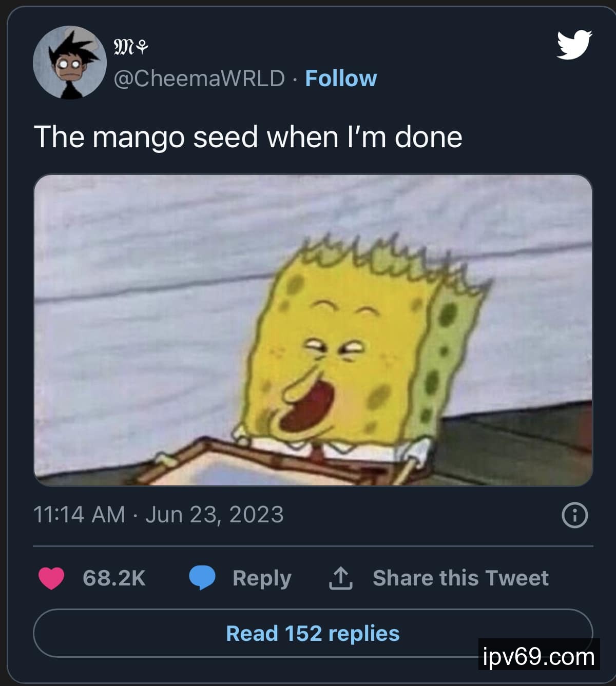Click the Fraktur M display name
The image size is (616, 686).
[x=124, y=48]
